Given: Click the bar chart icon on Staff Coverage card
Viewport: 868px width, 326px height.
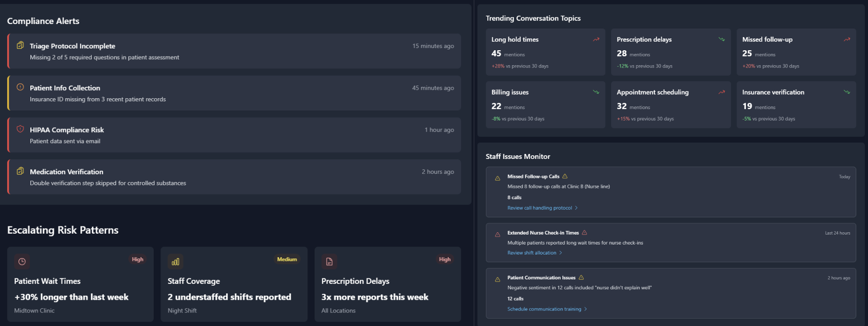Looking at the screenshot, I should 175,261.
